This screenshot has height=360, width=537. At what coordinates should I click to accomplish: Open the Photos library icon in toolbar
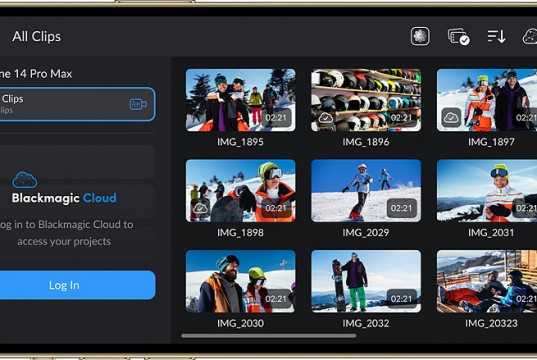420,36
